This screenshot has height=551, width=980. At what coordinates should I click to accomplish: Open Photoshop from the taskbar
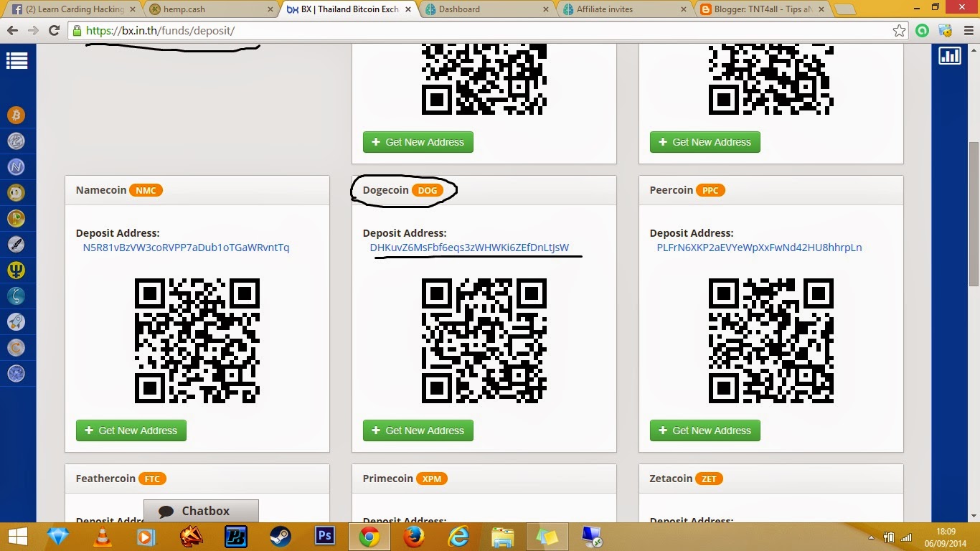(325, 537)
